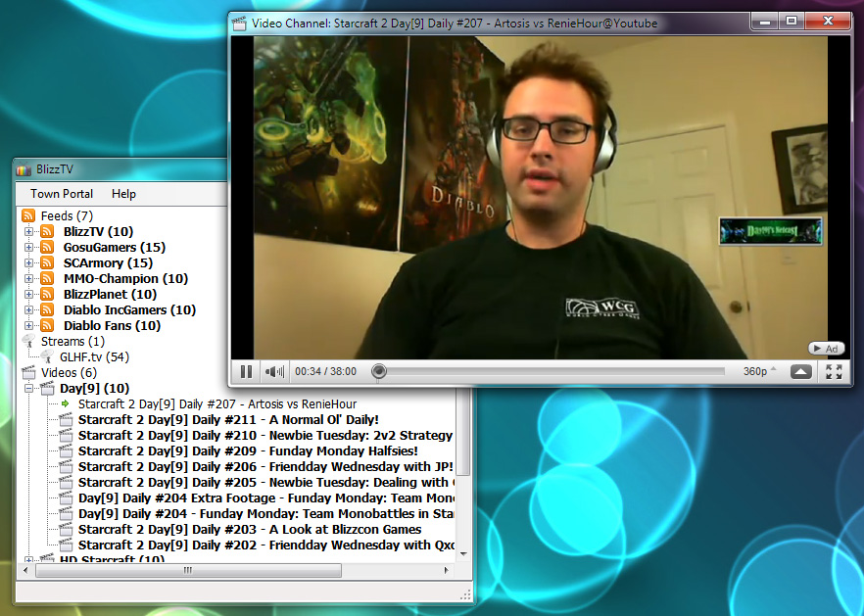Click the BlizzTV feed RSS icon
This screenshot has height=616, width=864.
pyautogui.click(x=47, y=231)
